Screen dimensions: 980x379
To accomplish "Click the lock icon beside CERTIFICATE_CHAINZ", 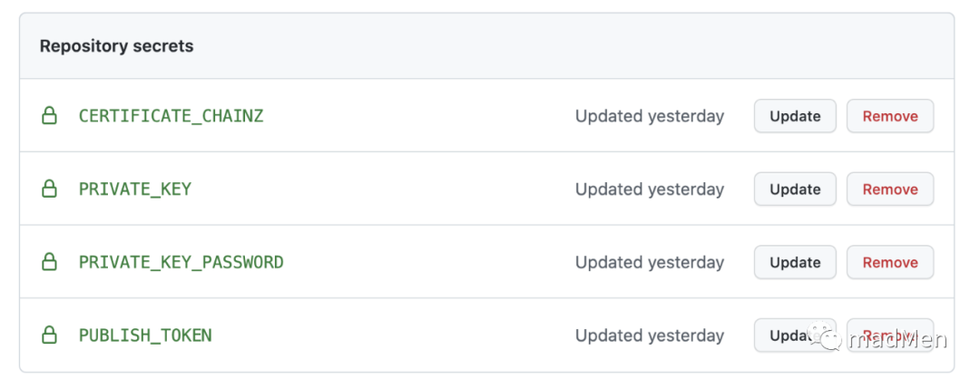I will pos(49,115).
